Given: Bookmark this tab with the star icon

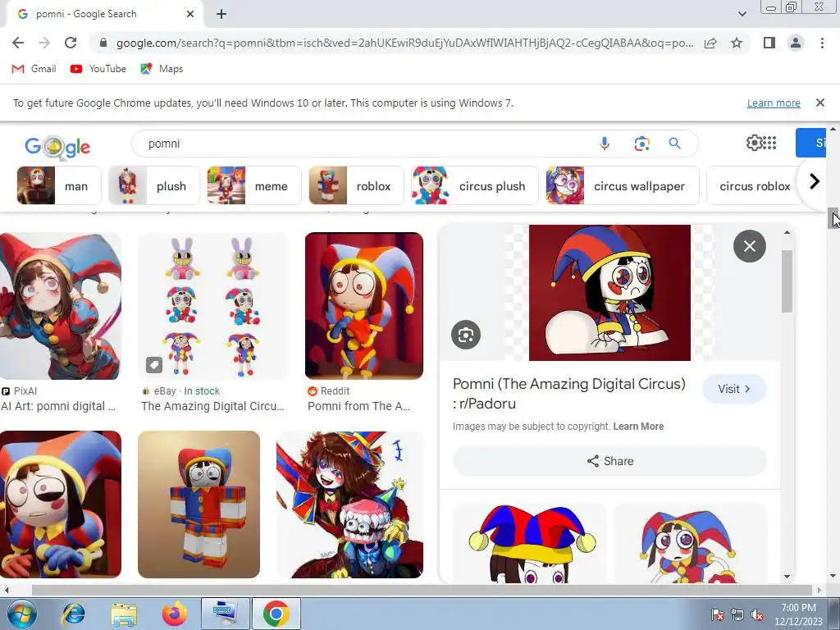Looking at the screenshot, I should [737, 43].
